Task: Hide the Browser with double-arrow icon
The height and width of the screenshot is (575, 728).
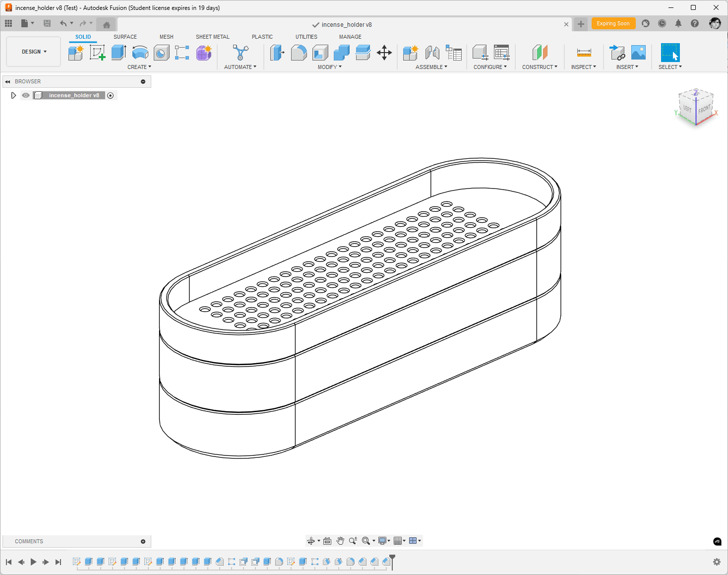Action: 8,81
